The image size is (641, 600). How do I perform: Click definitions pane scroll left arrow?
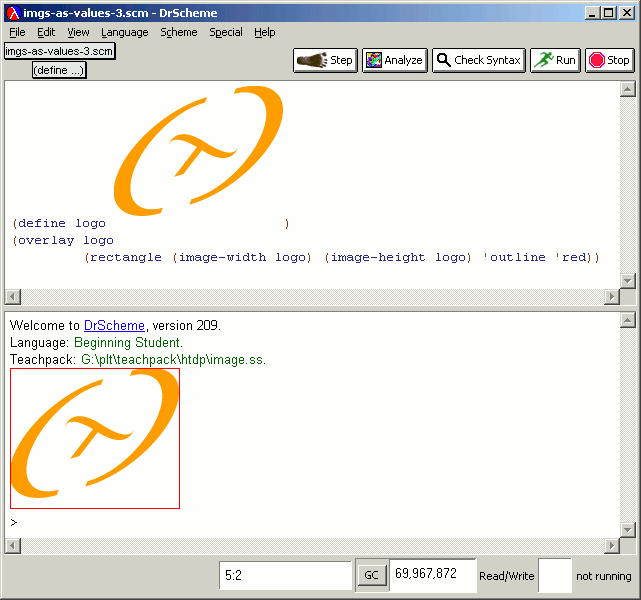point(13,297)
